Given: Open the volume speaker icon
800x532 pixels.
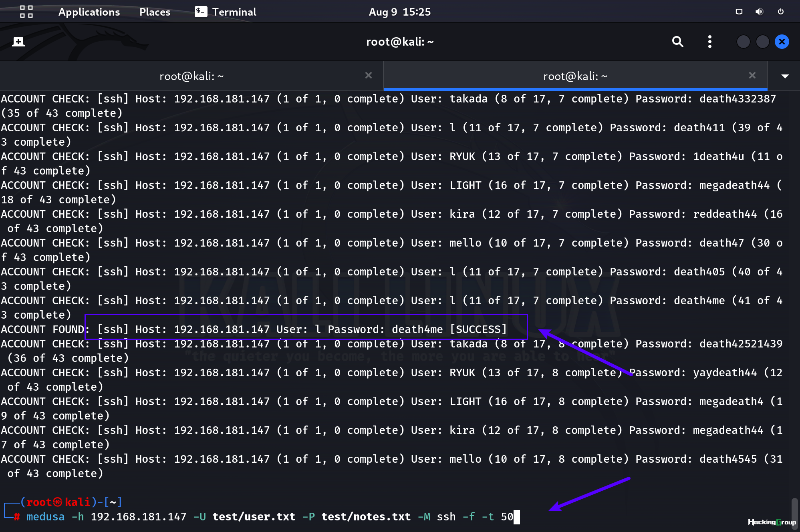Looking at the screenshot, I should coord(759,12).
